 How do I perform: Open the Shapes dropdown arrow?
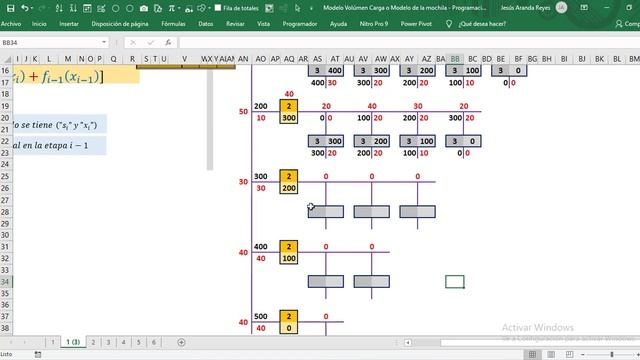click(209, 8)
